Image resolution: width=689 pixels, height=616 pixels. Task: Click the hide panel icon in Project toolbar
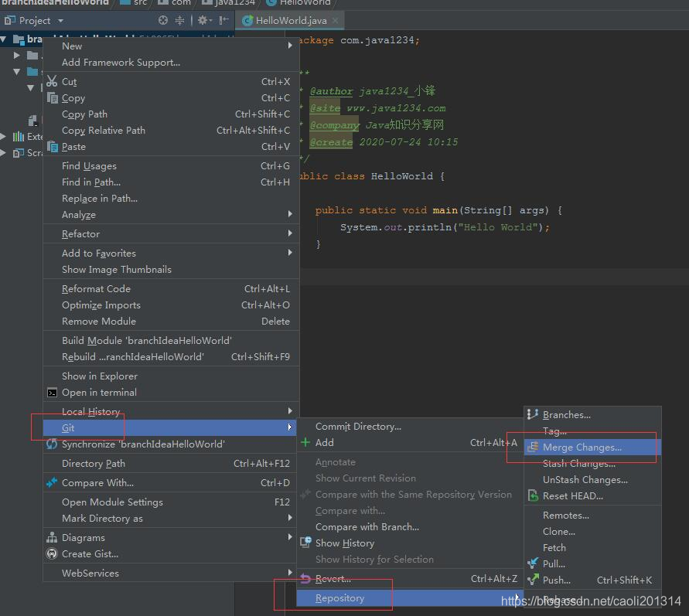(224, 20)
